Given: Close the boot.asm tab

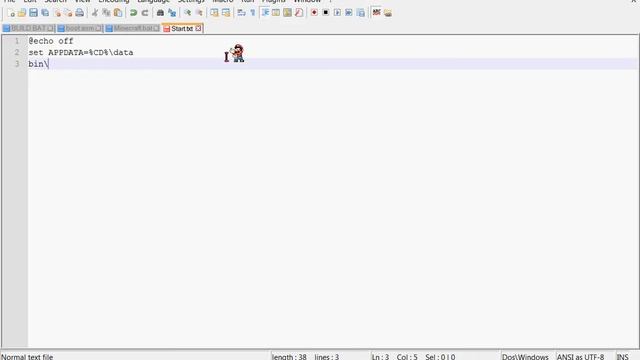Looking at the screenshot, I should (x=98, y=29).
